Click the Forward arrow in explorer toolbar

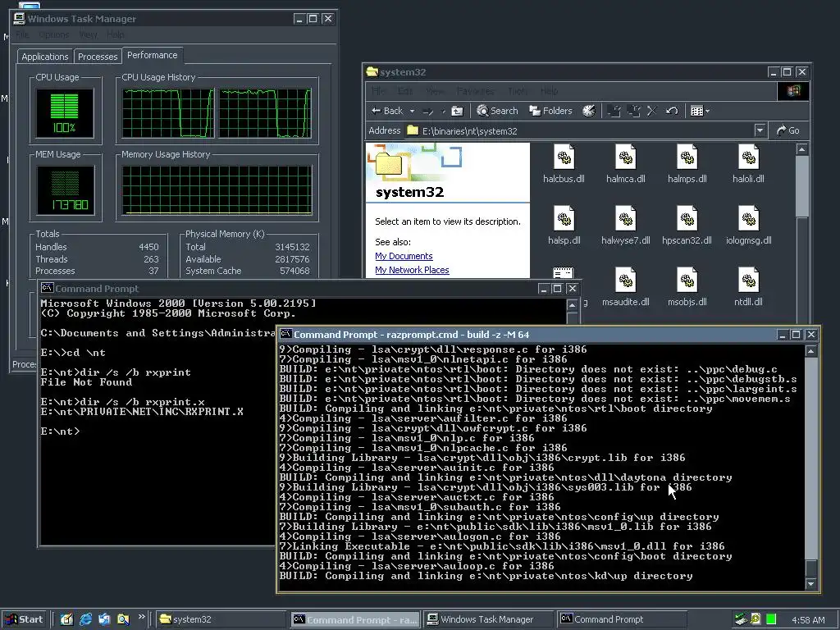tap(427, 111)
